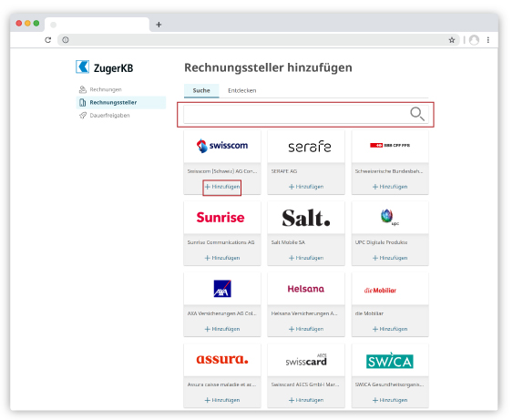Screen dimensions: 523x420
Task: Add Helsana Versicherungen with Hinzufügen
Action: (x=306, y=329)
